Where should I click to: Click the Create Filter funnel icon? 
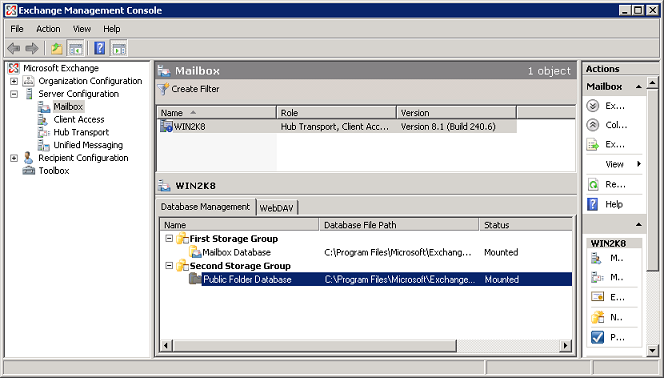click(163, 89)
